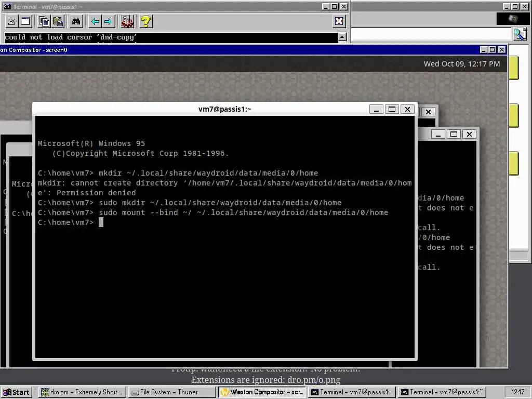Close the rightmost background terminal inside Weston
This screenshot has width=532, height=399.
(x=469, y=135)
